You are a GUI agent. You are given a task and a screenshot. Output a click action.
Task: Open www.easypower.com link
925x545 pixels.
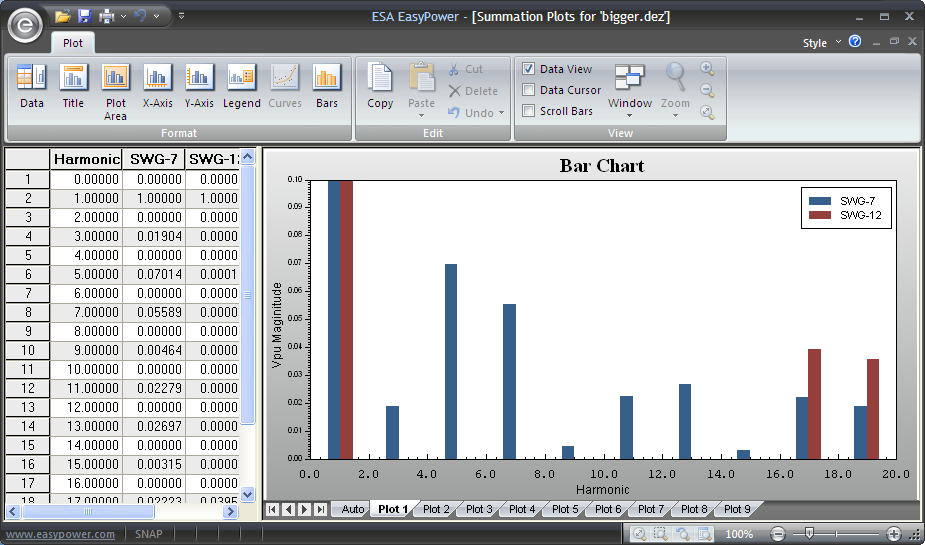[x=61, y=534]
